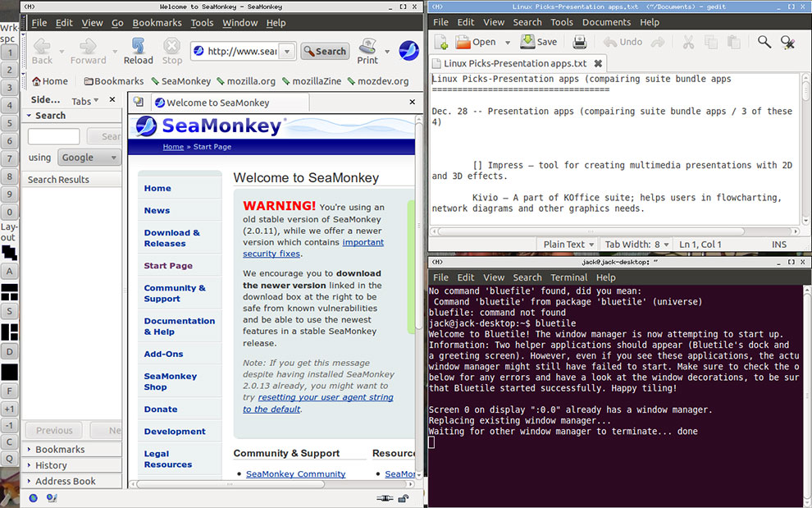This screenshot has height=508, width=812.
Task: Select the Welcome to SeaMonkey tab
Action: (230, 103)
